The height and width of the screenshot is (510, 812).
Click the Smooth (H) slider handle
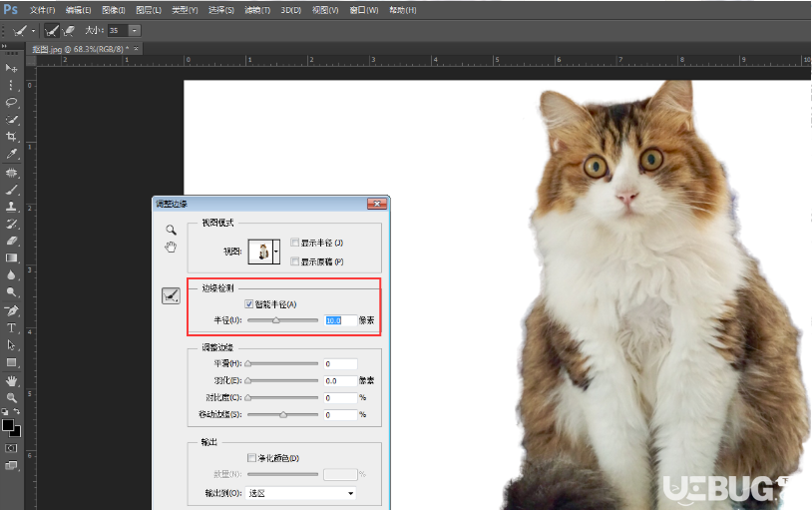(248, 364)
